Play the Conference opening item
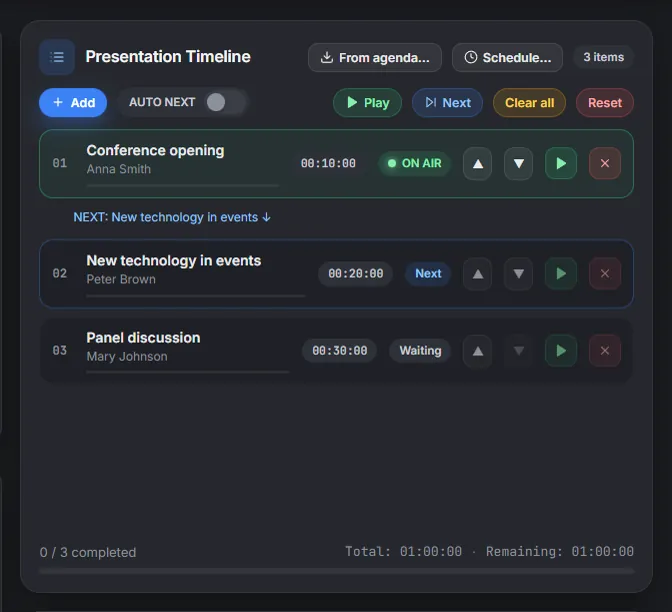 coord(561,163)
